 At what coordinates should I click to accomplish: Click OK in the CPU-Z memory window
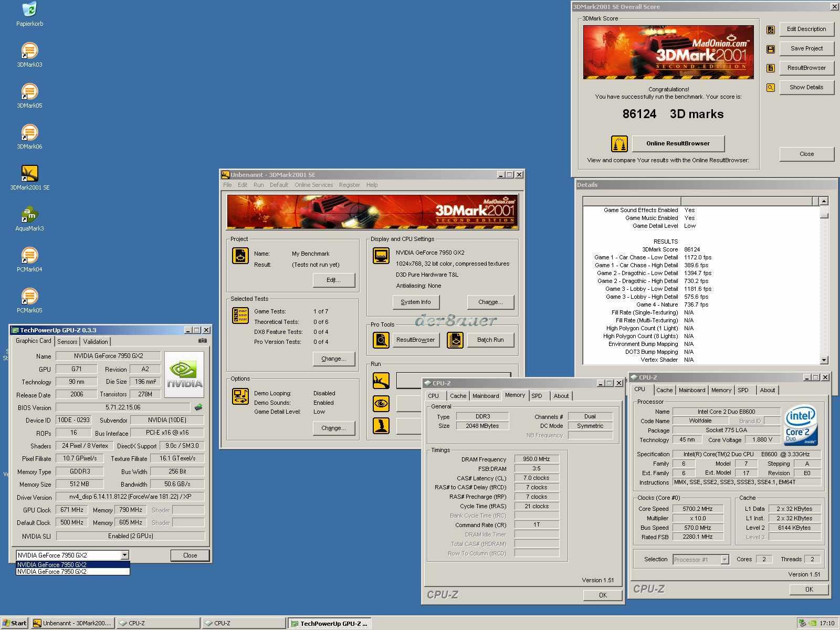pyautogui.click(x=603, y=595)
